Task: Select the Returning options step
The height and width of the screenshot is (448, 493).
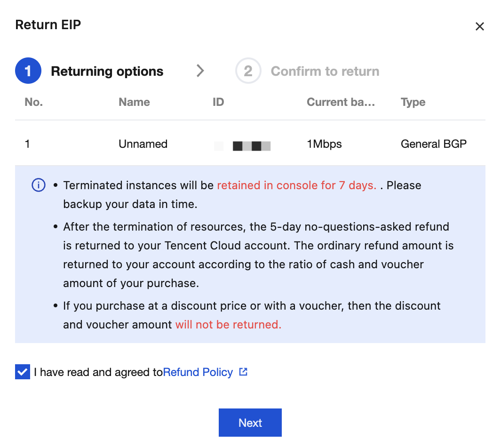Action: point(107,71)
